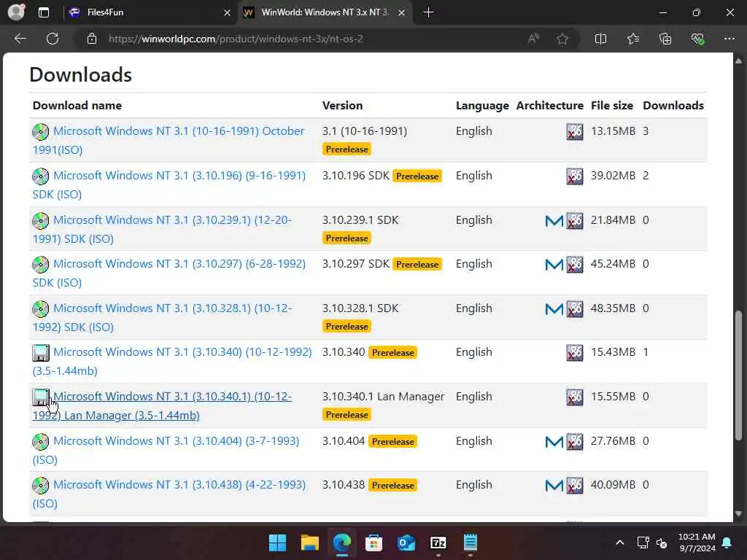
Task: Open NT 3.1 (3.10.438) ISO link
Action: [169, 494]
